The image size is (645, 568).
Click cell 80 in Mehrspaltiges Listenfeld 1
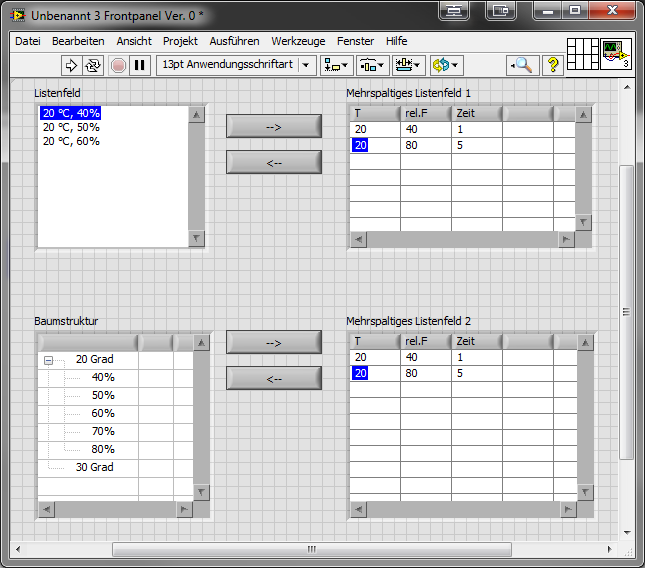tap(426, 146)
